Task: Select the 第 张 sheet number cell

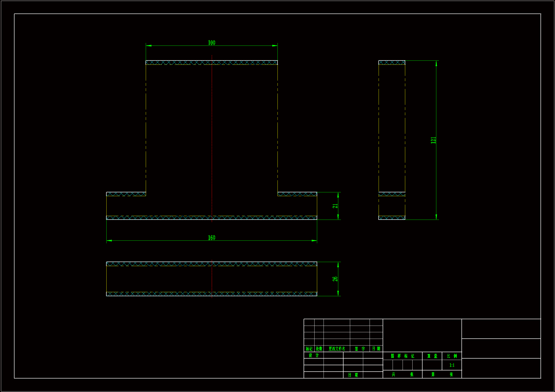Action: click(442, 374)
